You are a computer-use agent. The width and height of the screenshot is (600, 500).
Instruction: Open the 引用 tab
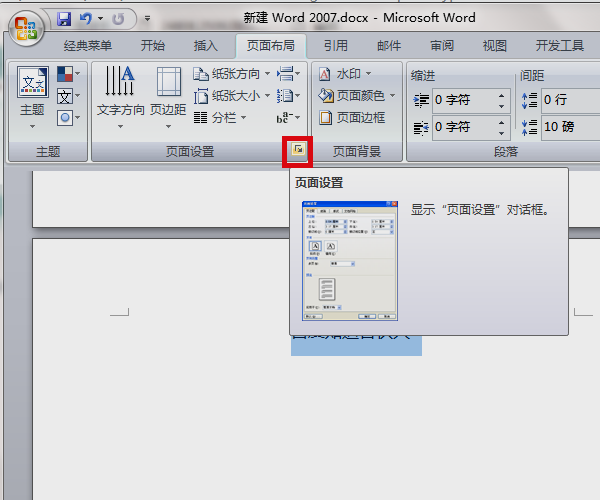pos(336,46)
